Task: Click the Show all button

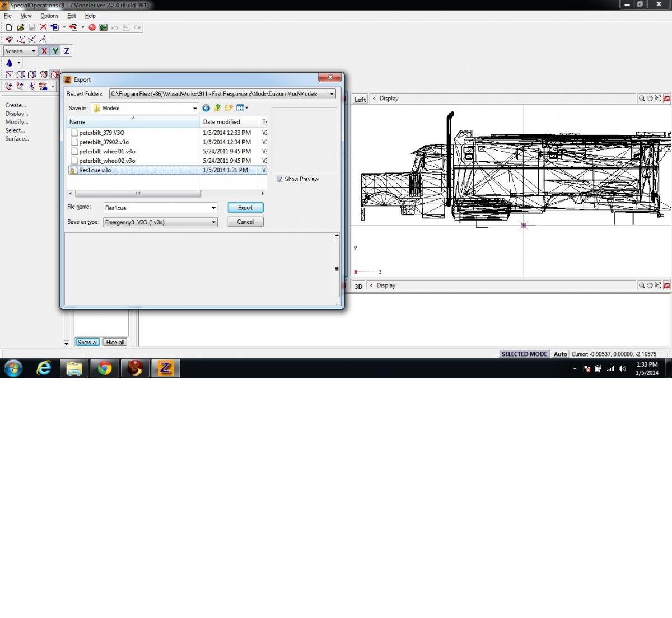Action: pos(87,342)
